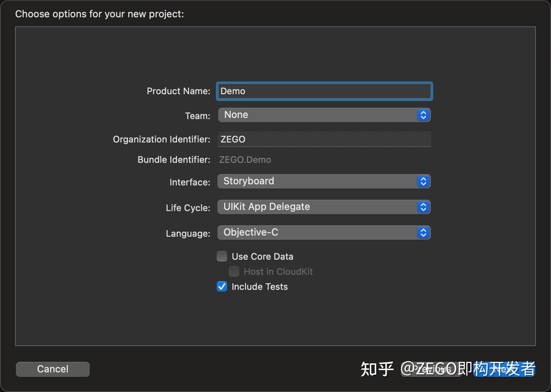Click inside the Product Name field
Viewport: 551px width, 392px height.
point(324,91)
